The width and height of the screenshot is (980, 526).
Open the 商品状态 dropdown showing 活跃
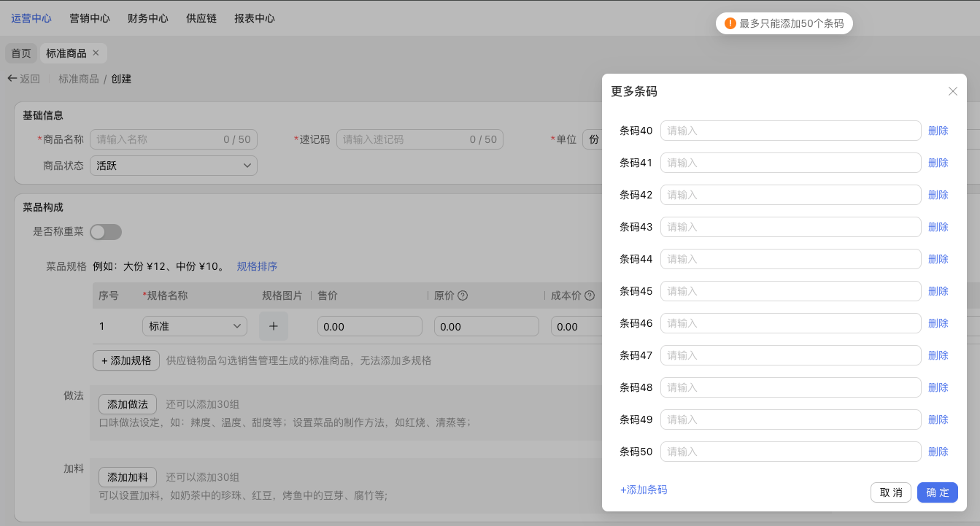point(173,166)
